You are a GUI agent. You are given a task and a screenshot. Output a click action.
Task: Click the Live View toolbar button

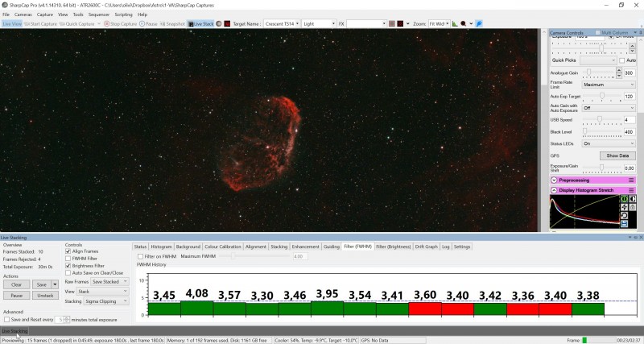(12, 24)
